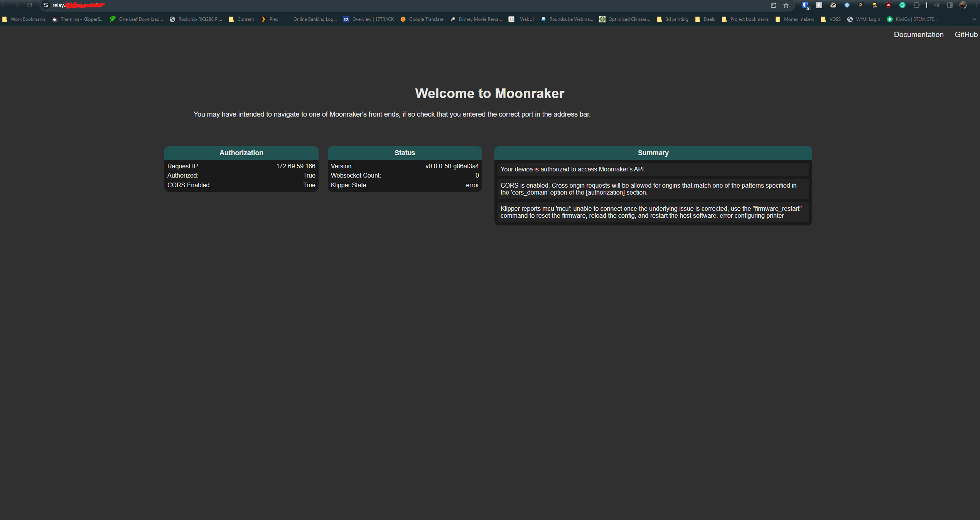980x520 pixels.
Task: Show hidden bookmarks via overflow chevron
Action: pyautogui.click(x=975, y=19)
